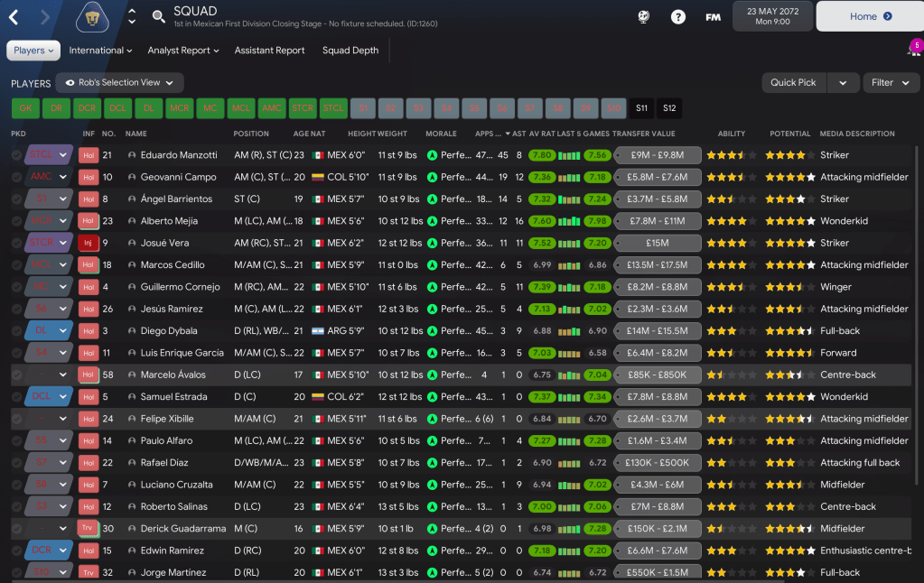Toggle the picked checkbox for Marcelo Ávalos
This screenshot has width=924, height=583.
click(x=17, y=375)
